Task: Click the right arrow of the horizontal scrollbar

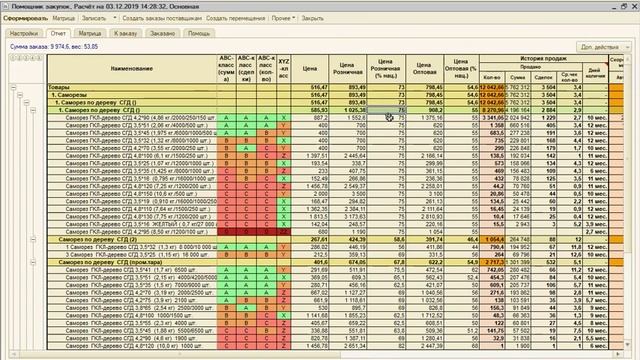Action: [x=618, y=354]
